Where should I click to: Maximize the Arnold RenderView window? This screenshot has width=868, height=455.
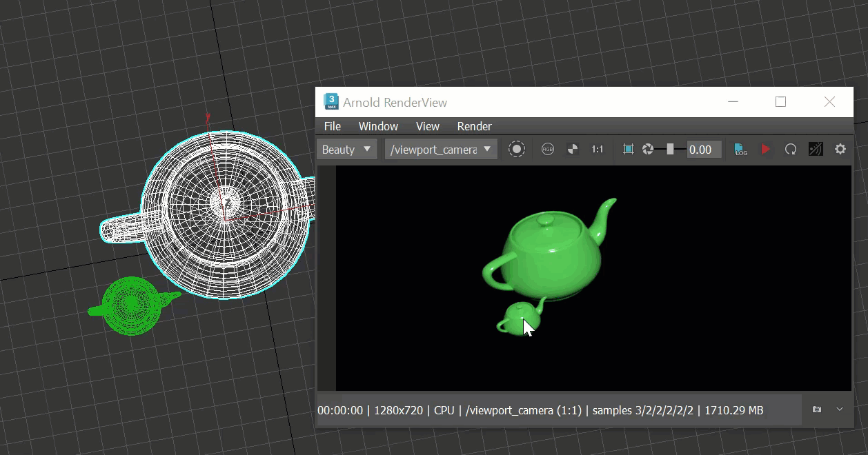pyautogui.click(x=780, y=102)
